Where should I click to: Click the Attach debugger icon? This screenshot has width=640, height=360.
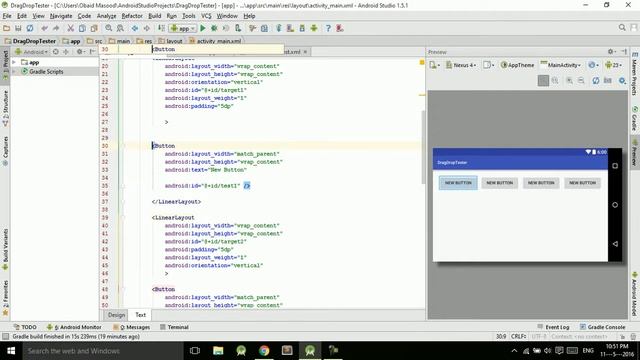[x=238, y=28]
